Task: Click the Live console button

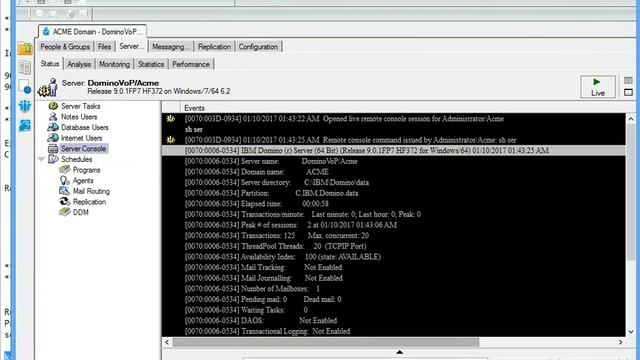Action: point(598,87)
